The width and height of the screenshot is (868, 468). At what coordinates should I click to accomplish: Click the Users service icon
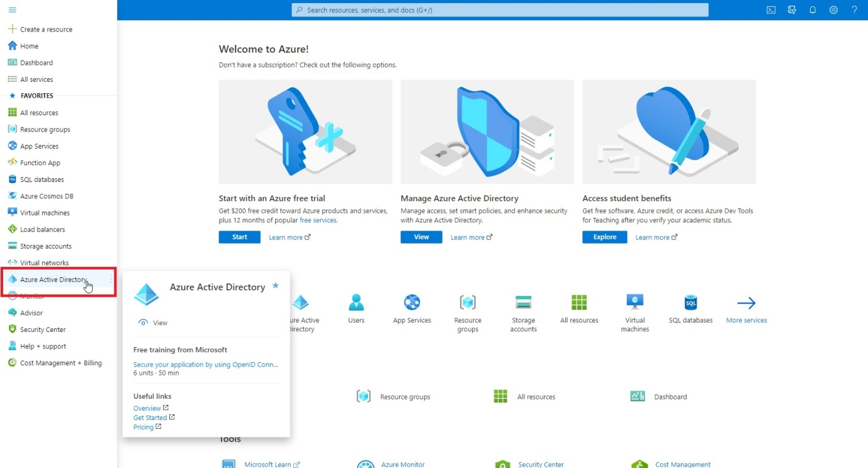pos(356,302)
